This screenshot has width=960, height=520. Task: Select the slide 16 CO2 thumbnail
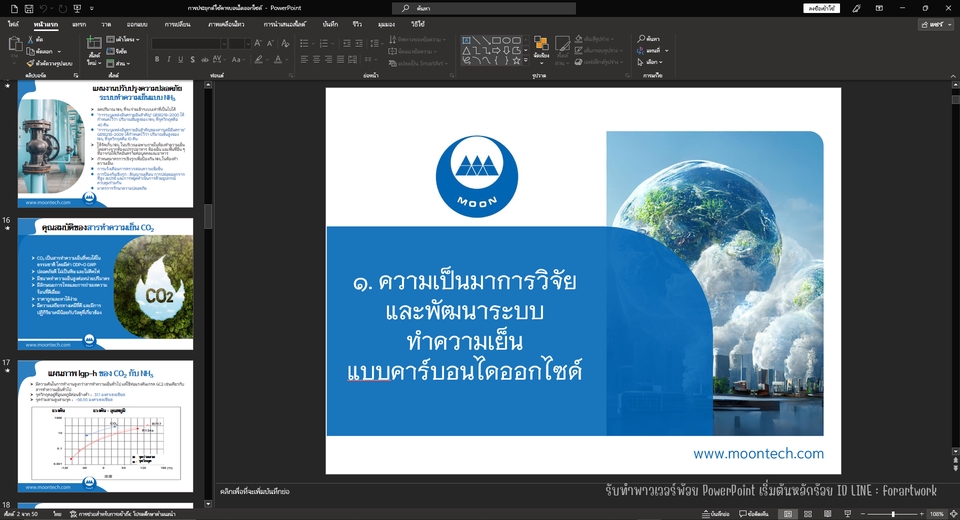[105, 284]
